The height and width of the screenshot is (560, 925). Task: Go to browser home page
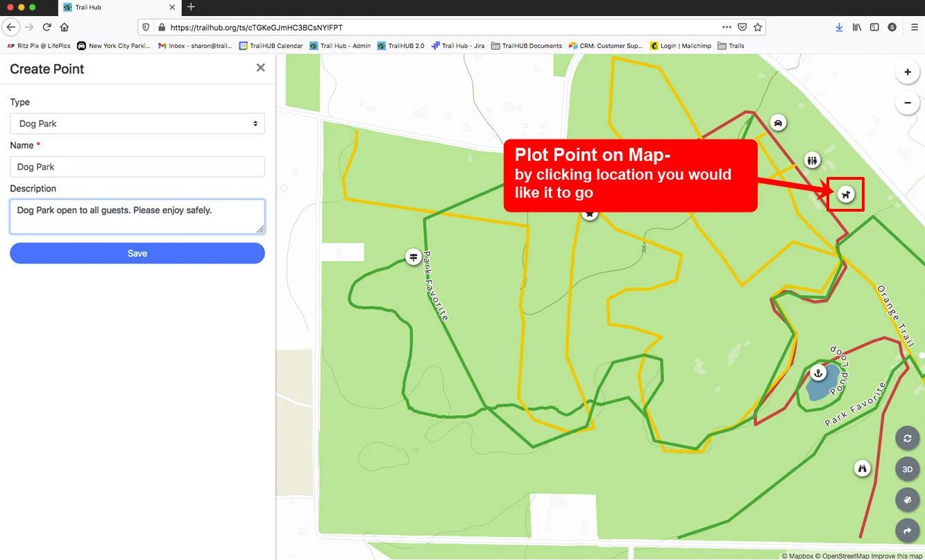tap(65, 27)
